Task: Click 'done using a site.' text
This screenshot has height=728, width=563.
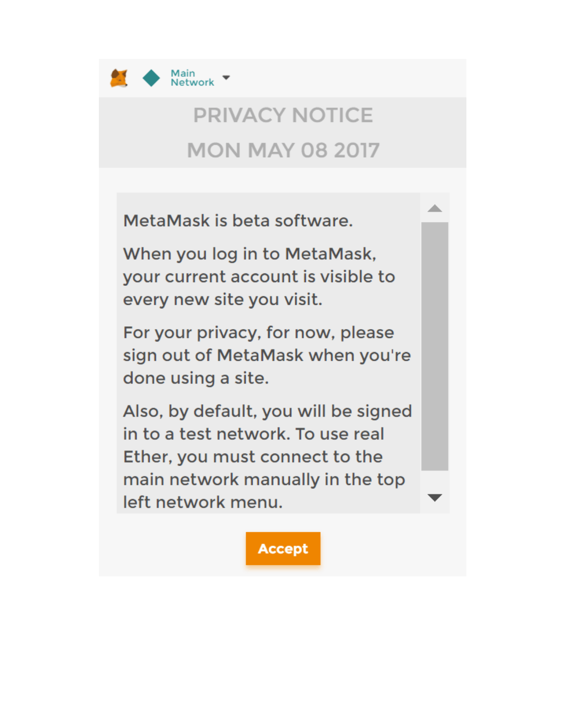Action: point(195,378)
